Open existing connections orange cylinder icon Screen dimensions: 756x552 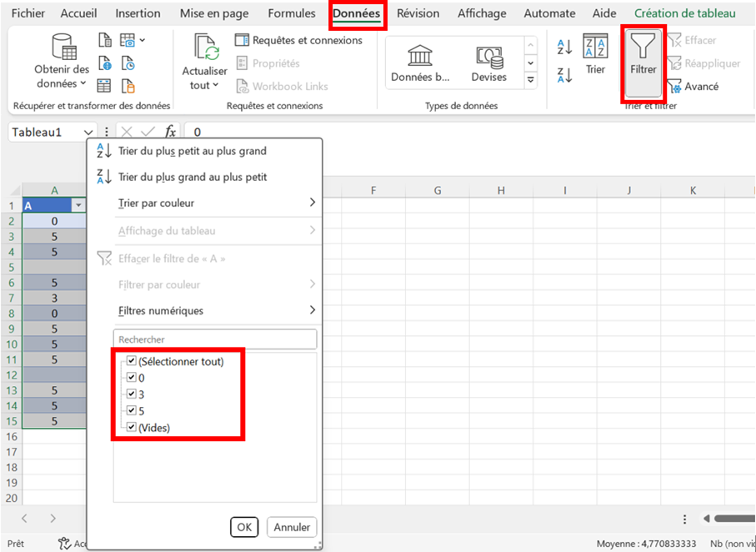pyautogui.click(x=128, y=86)
